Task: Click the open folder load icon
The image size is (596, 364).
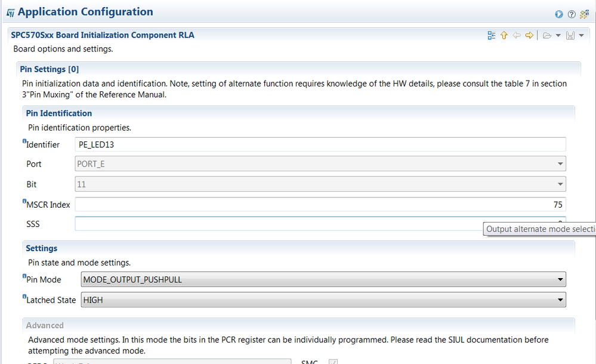Action: click(x=546, y=36)
